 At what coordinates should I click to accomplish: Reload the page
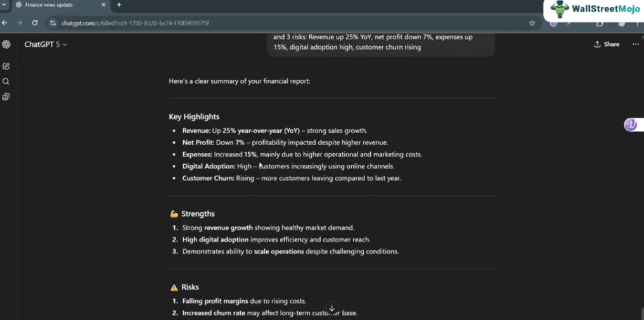(x=35, y=23)
